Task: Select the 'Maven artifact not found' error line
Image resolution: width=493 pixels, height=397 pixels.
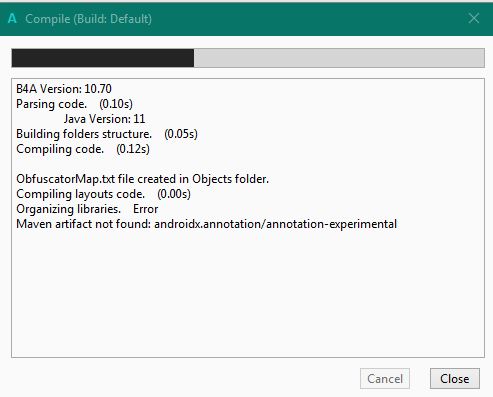Action: [207, 224]
